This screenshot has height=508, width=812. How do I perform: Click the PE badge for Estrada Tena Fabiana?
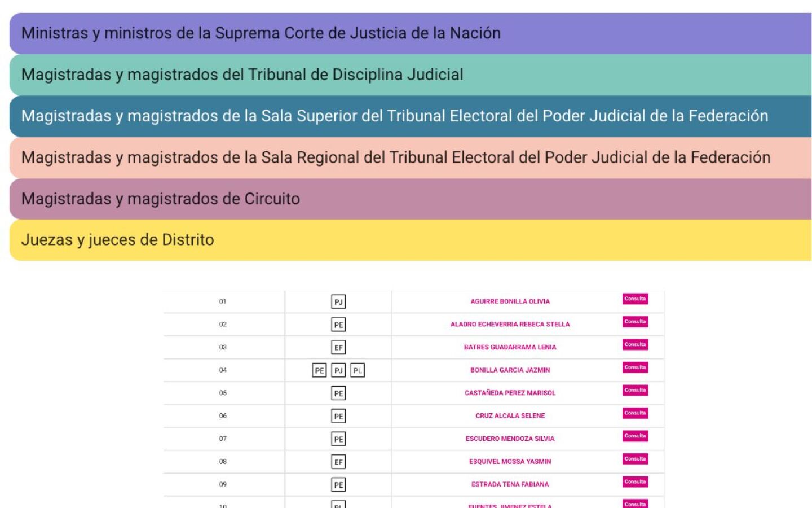338,485
